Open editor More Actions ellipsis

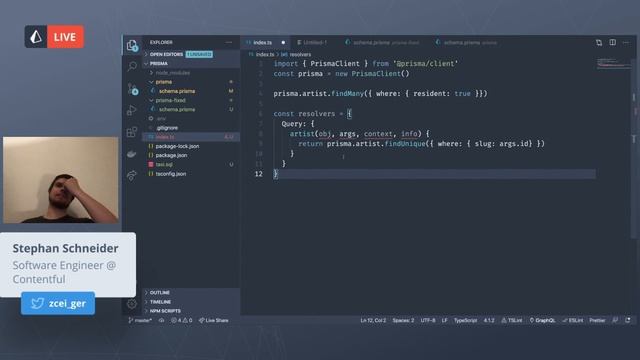click(626, 42)
